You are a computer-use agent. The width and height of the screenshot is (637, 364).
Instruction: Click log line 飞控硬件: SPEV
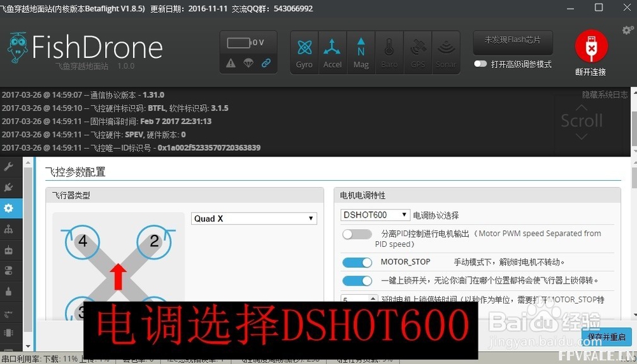pos(94,135)
